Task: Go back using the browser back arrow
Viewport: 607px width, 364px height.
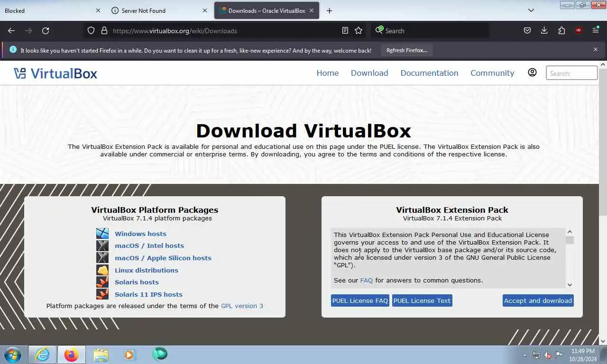Action: (x=11, y=30)
